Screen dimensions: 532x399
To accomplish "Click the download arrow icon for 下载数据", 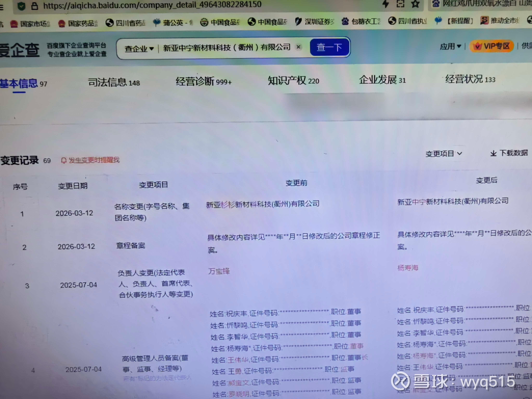I will coord(493,153).
